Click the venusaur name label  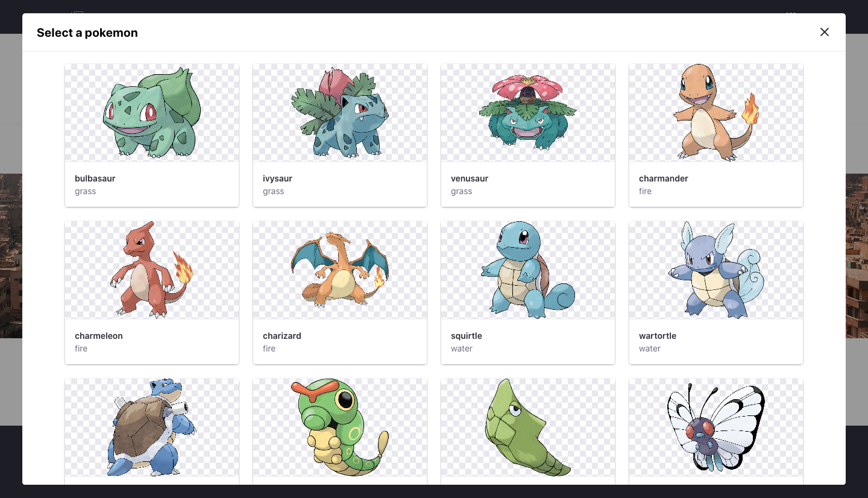[x=470, y=178]
